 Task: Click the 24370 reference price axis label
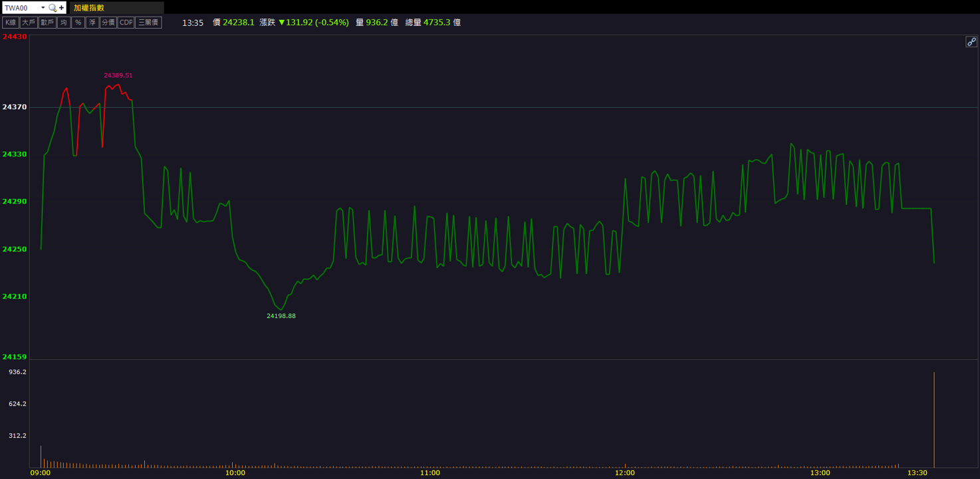pyautogui.click(x=15, y=107)
